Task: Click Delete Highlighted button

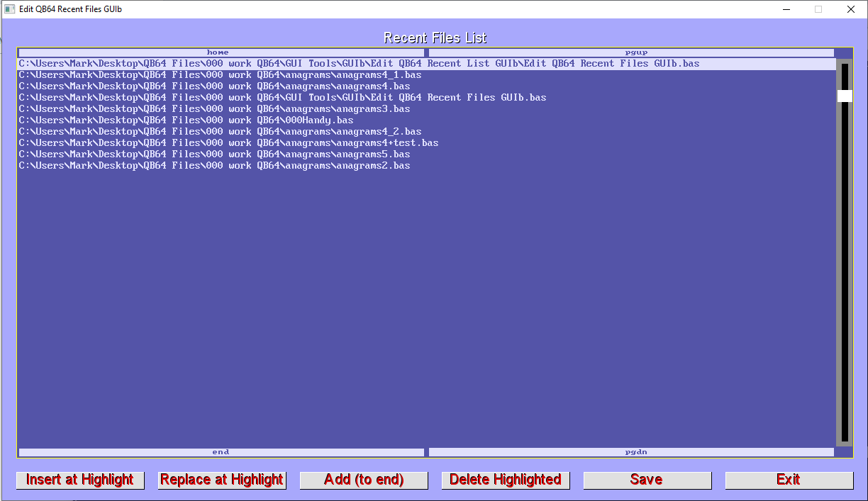Action: (x=506, y=480)
